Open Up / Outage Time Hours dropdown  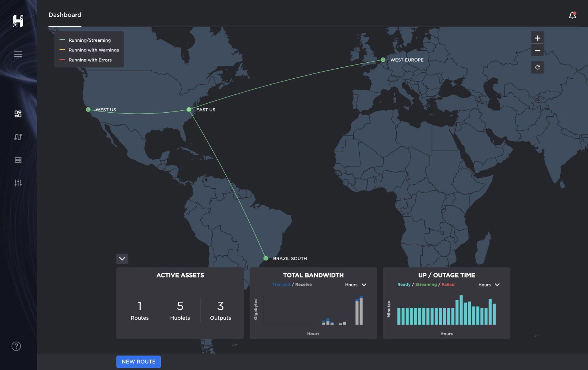pyautogui.click(x=489, y=285)
